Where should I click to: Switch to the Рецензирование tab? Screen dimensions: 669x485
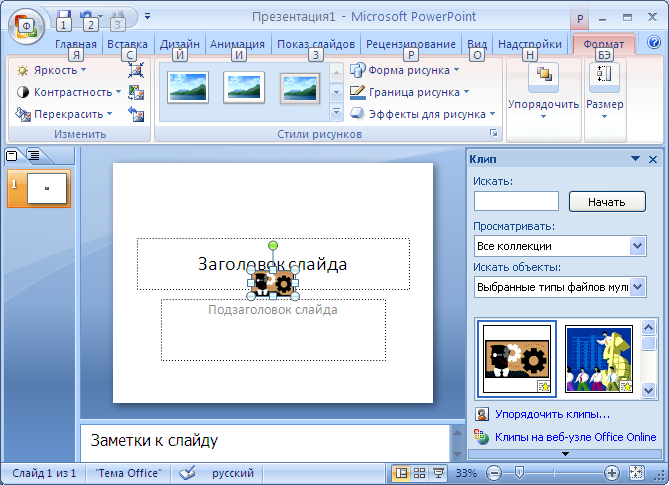(x=410, y=44)
